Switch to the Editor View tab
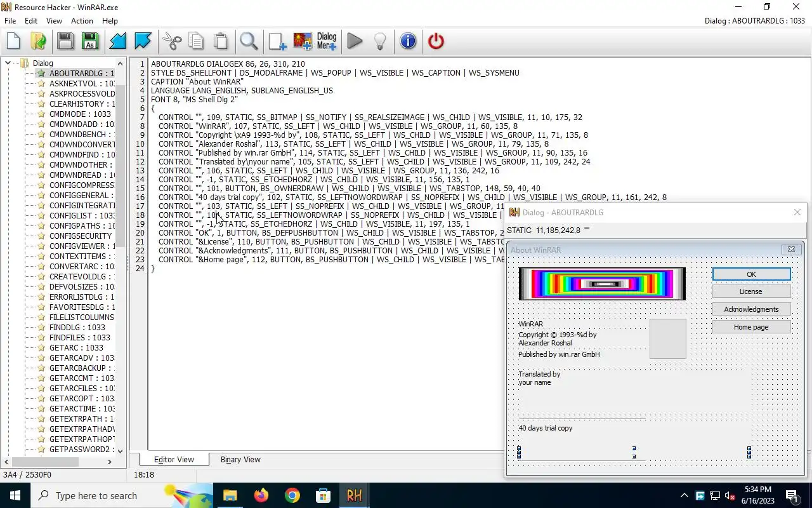The height and width of the screenshot is (508, 812). tap(174, 460)
